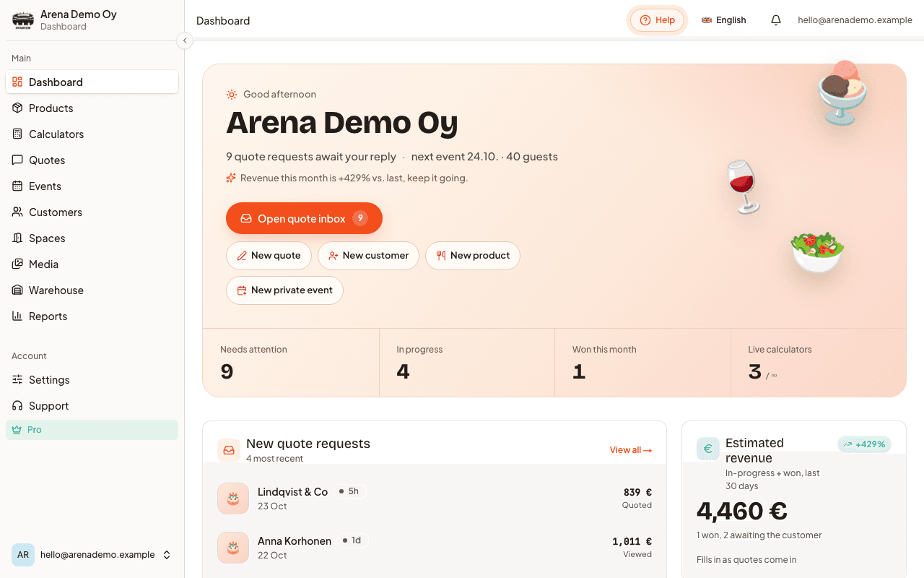
Task: Click the email address in the top bar
Action: [x=855, y=20]
